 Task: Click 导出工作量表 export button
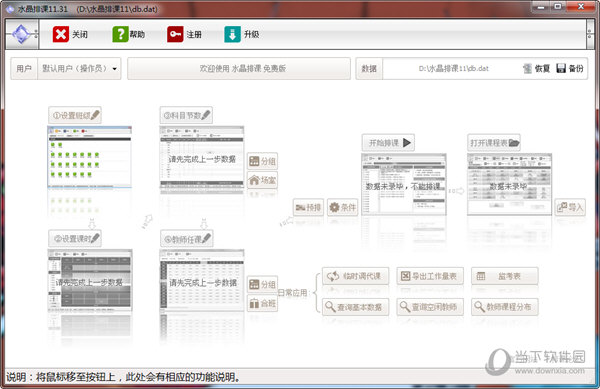pyautogui.click(x=430, y=276)
